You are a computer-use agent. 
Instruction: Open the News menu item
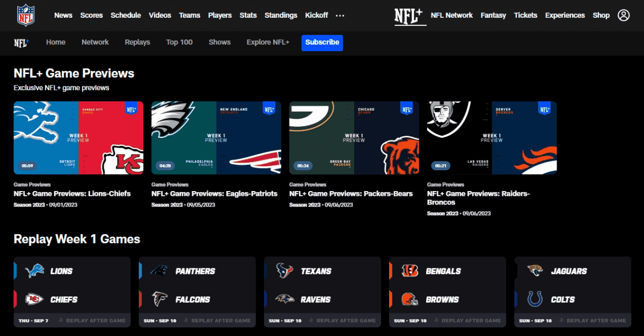pyautogui.click(x=63, y=15)
